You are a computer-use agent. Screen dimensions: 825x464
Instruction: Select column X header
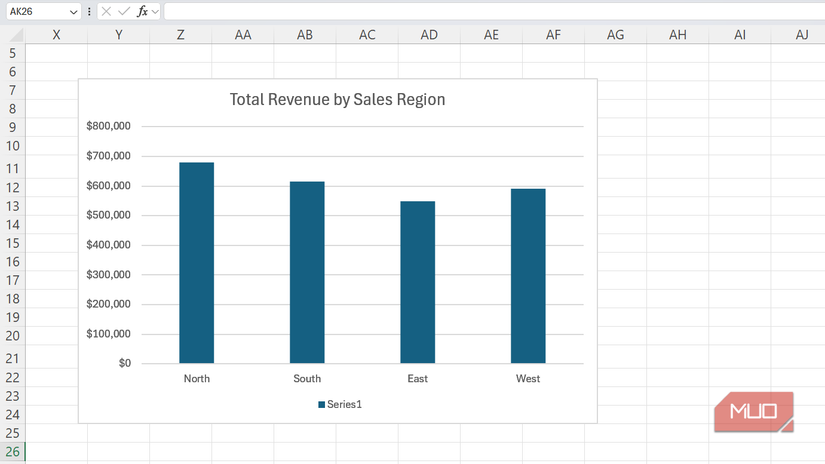click(56, 35)
